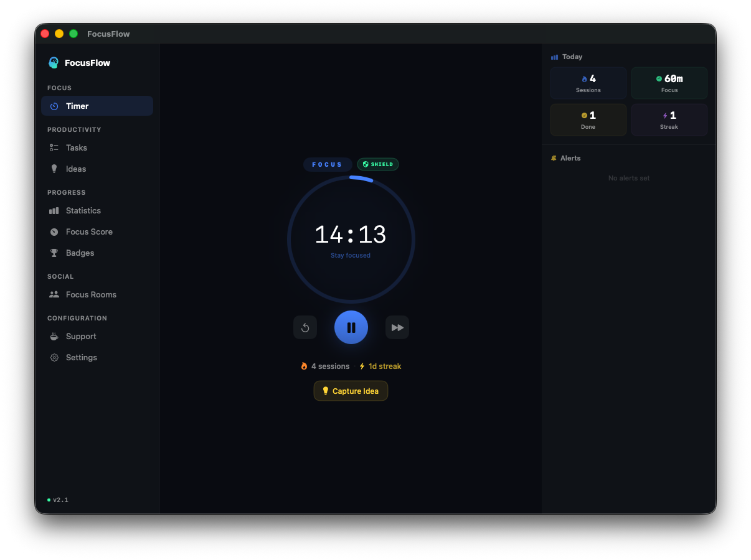Click the Settings gear icon

click(54, 357)
